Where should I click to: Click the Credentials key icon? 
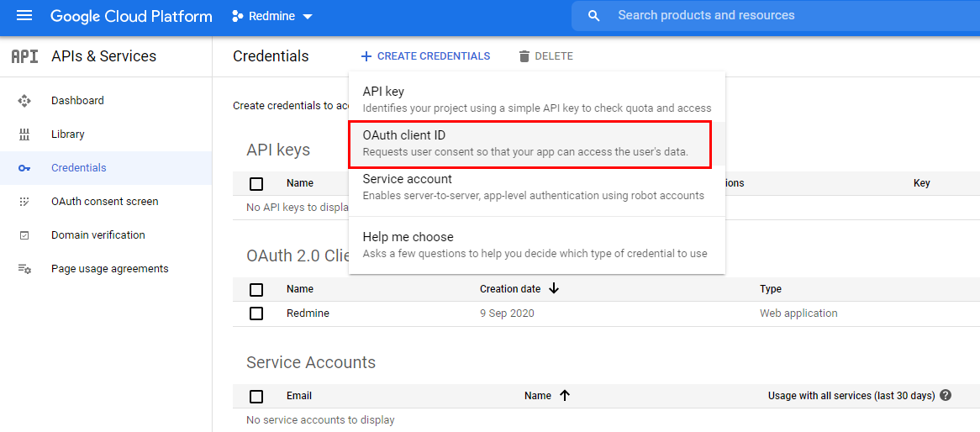tap(24, 168)
